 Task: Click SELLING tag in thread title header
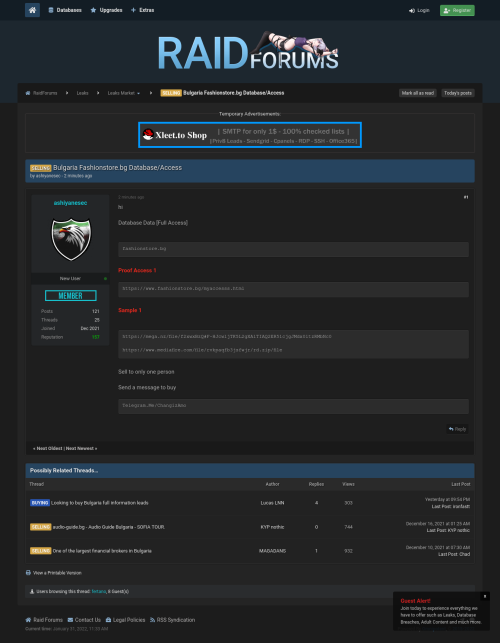point(41,168)
